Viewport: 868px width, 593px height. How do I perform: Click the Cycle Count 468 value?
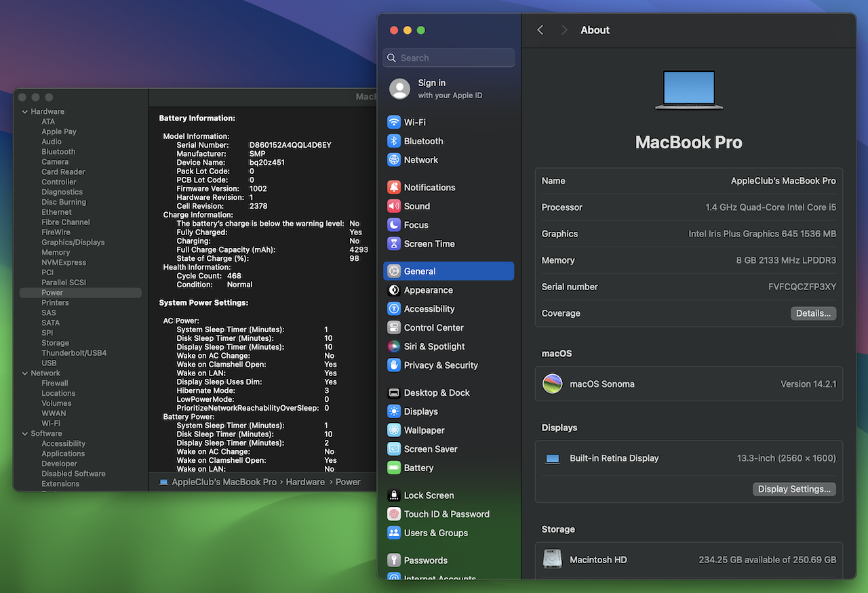pos(235,276)
